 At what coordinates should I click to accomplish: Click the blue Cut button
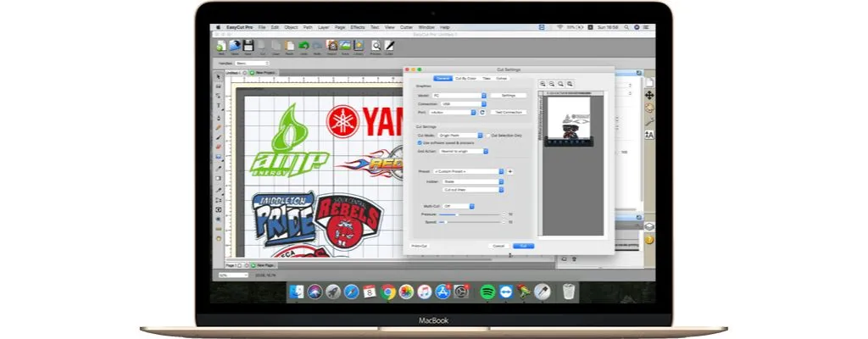click(x=523, y=246)
